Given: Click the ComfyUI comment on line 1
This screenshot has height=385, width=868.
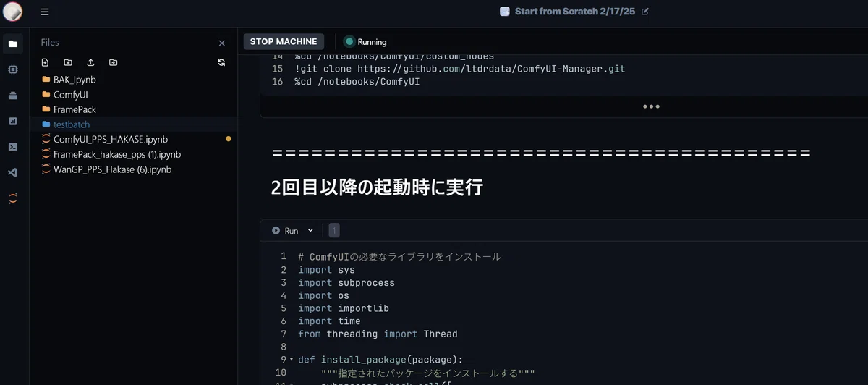Looking at the screenshot, I should point(399,257).
